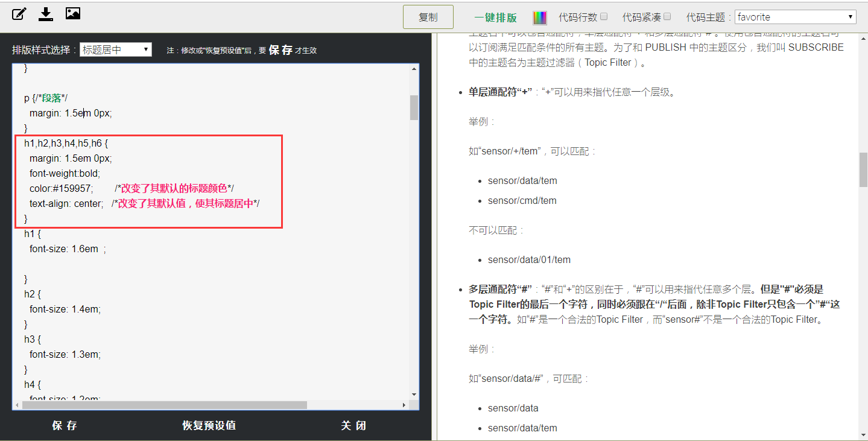Click the CSS editor down scroll arrow
868x441 pixels.
(x=414, y=395)
